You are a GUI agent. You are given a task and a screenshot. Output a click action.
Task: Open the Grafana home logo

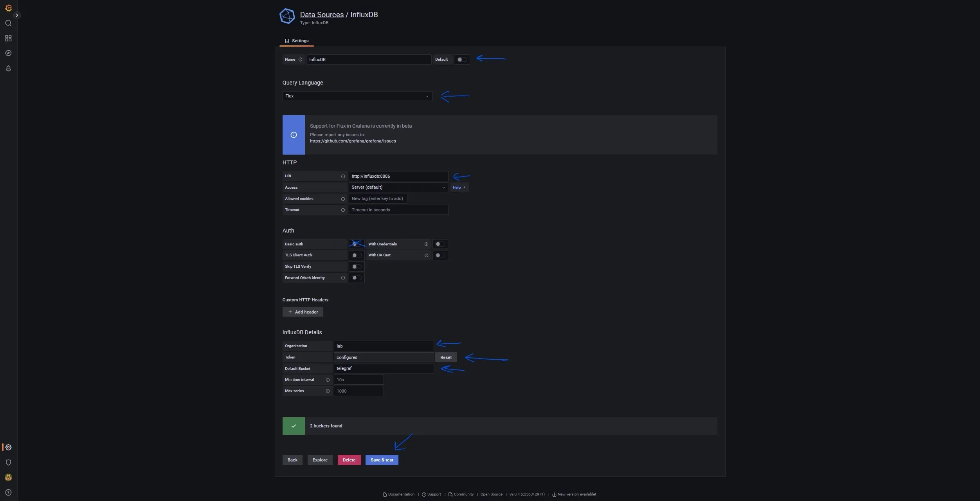[8, 8]
